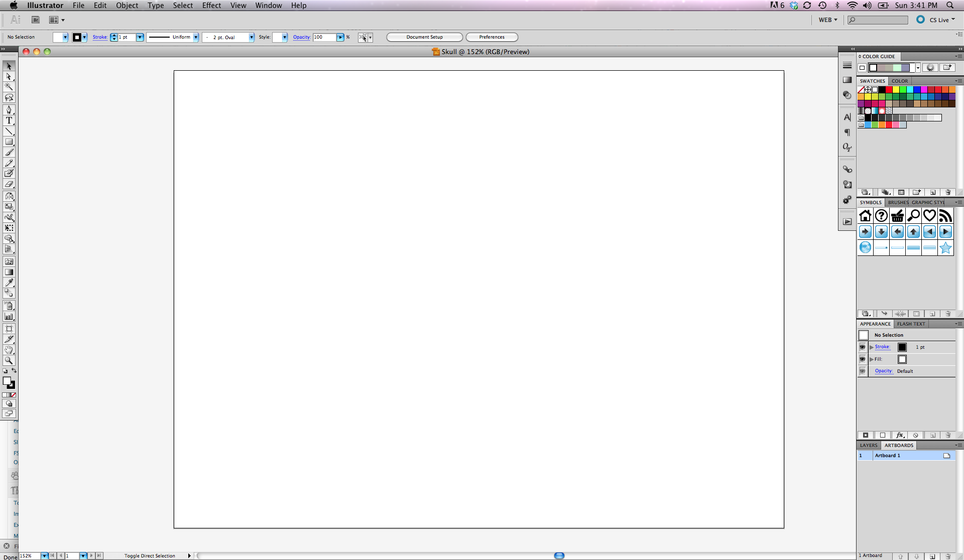Select the Lasso tool
The height and width of the screenshot is (560, 964).
click(9, 98)
